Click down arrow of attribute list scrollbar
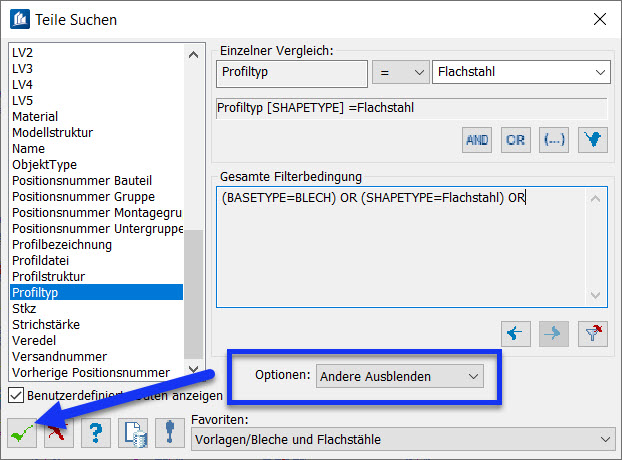The width and height of the screenshot is (622, 460). [194, 370]
